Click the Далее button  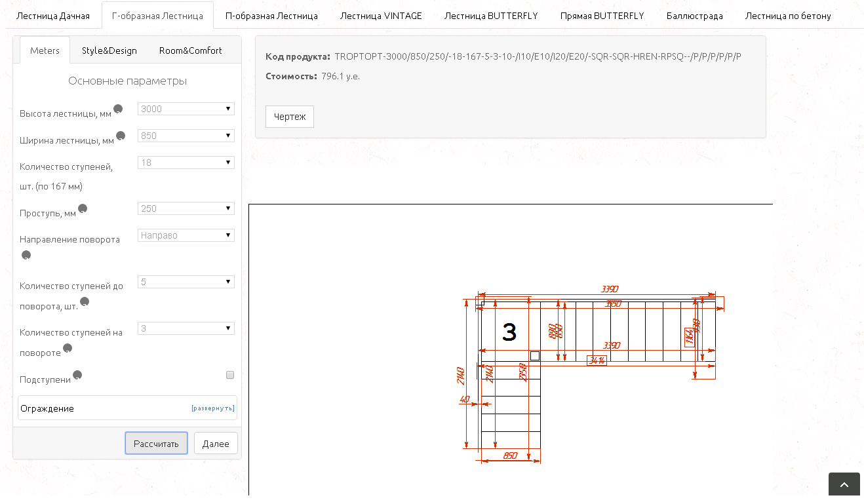(216, 443)
